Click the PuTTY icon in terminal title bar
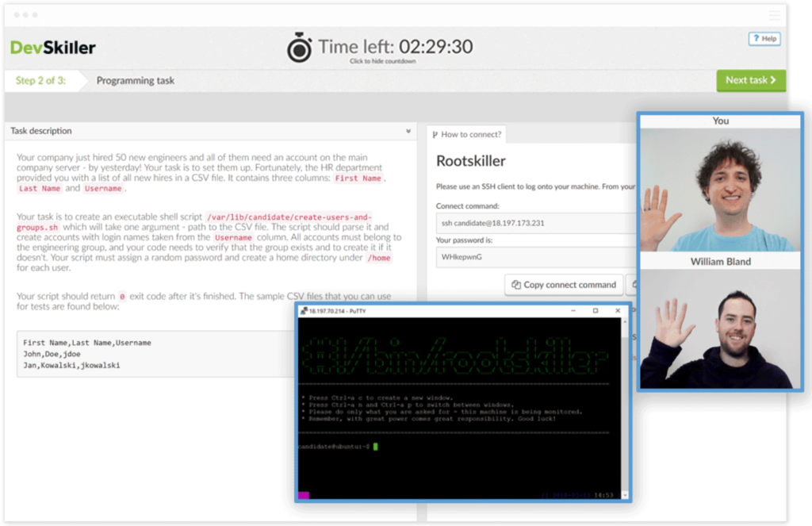Screen dimensions: 812x526 coord(302,311)
